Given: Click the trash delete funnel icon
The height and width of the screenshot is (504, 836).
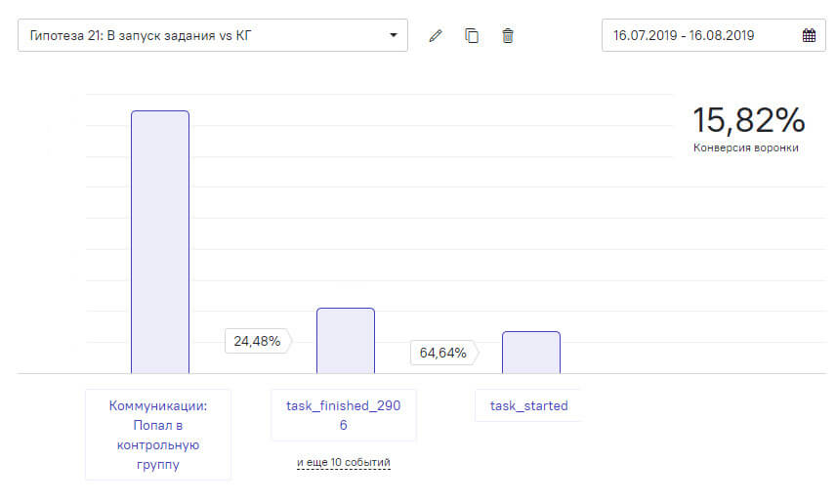Looking at the screenshot, I should pyautogui.click(x=507, y=36).
